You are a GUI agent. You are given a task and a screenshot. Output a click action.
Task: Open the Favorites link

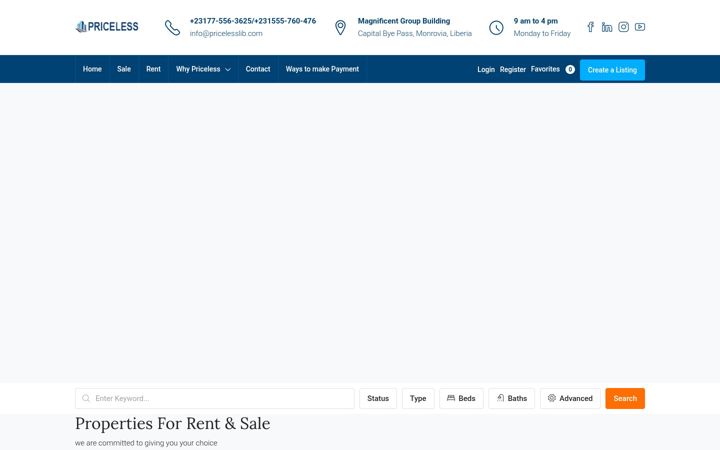tap(545, 69)
